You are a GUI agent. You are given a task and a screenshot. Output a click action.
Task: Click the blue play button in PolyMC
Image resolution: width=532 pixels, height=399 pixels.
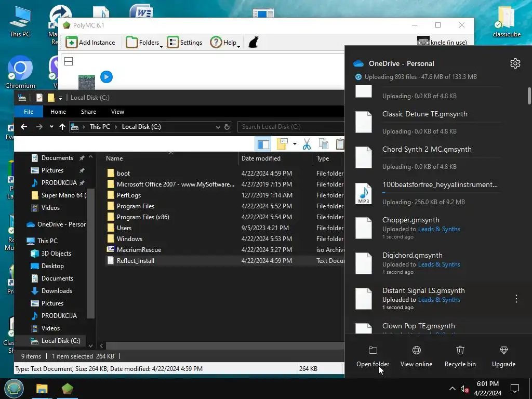click(106, 77)
